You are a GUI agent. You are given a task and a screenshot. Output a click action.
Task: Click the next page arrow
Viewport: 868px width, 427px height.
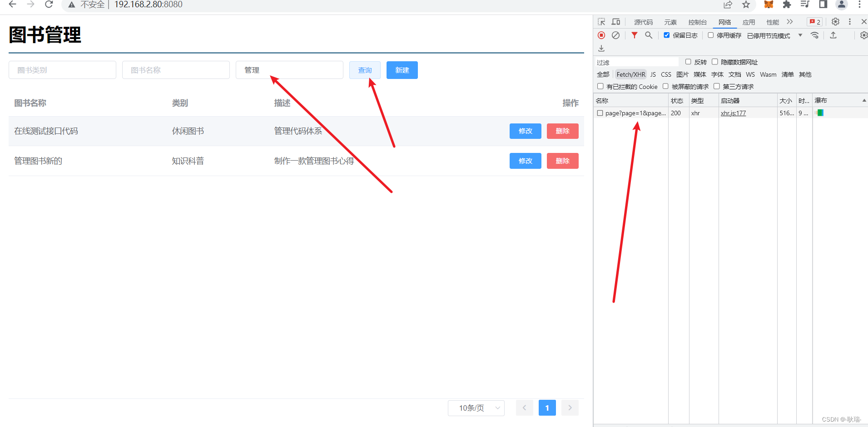570,408
